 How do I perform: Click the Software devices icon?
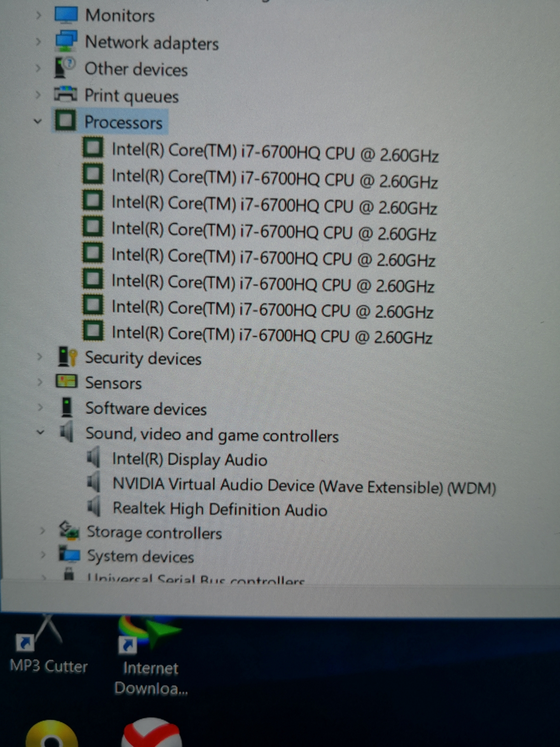pos(67,407)
